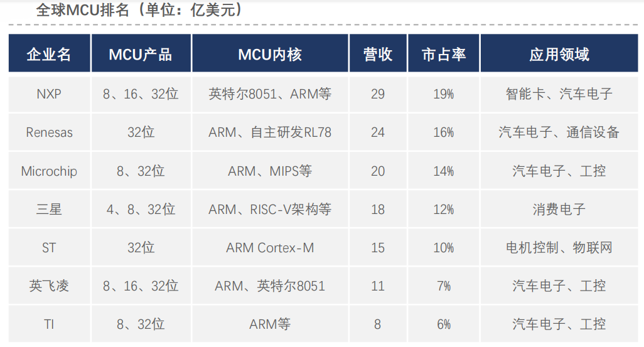The height and width of the screenshot is (347, 644).
Task: Click revenue value 15
Action: tap(378, 248)
